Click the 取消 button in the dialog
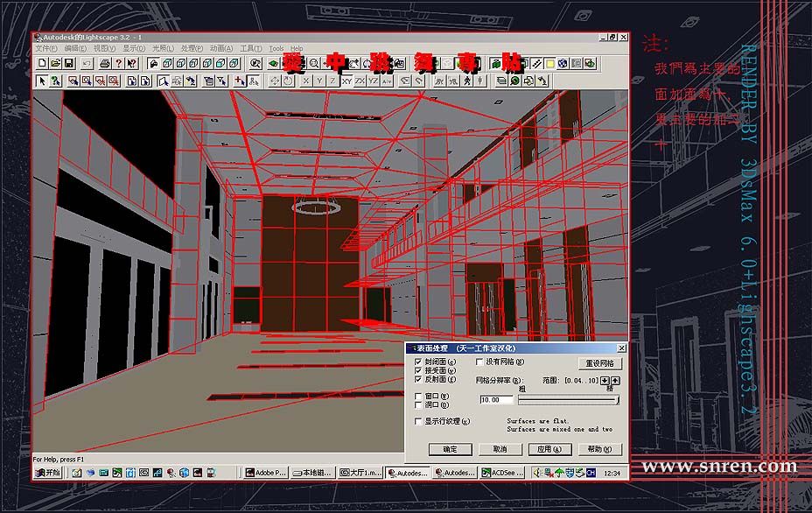The image size is (812, 513). pyautogui.click(x=500, y=449)
